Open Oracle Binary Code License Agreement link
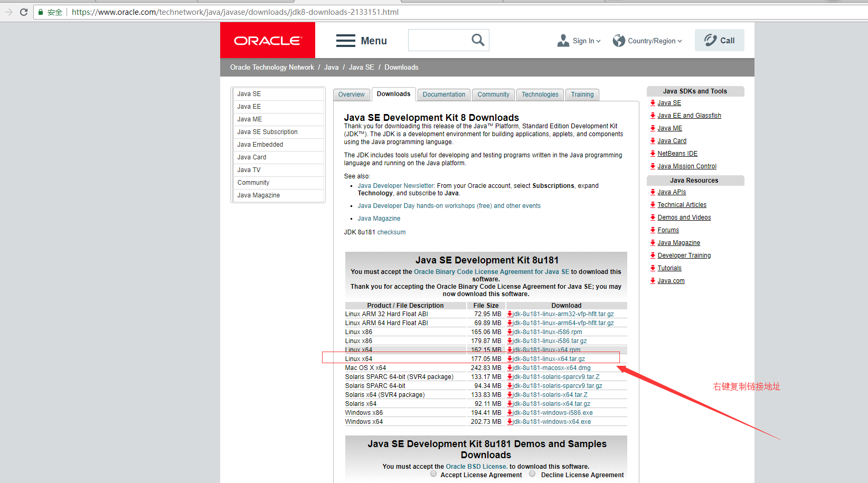This screenshot has width=868, height=483. point(492,272)
